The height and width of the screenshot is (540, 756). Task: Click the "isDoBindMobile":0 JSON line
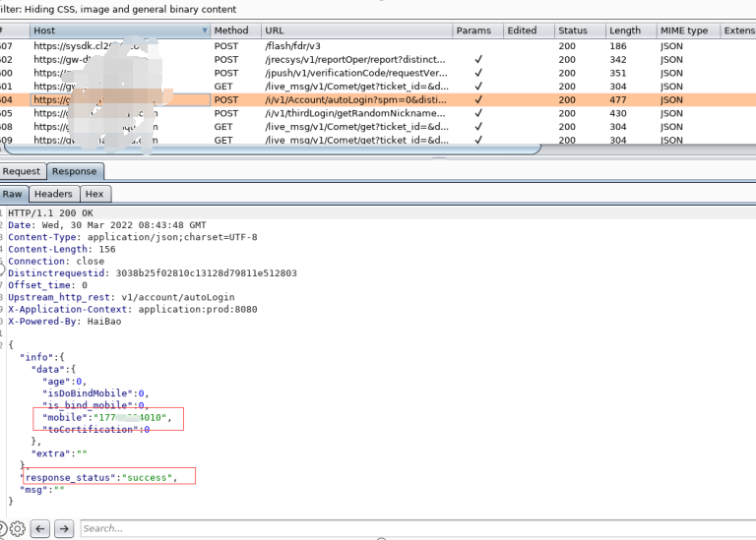tap(95, 393)
